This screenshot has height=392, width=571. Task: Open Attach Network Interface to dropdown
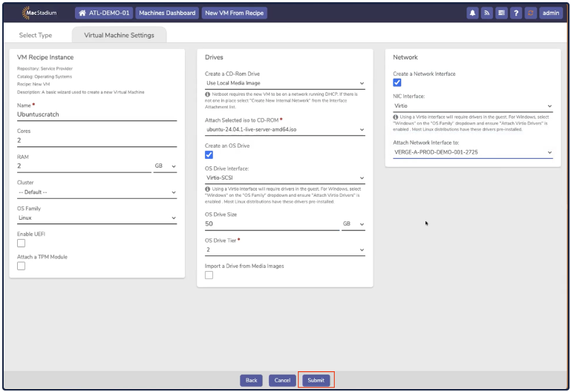click(473, 152)
